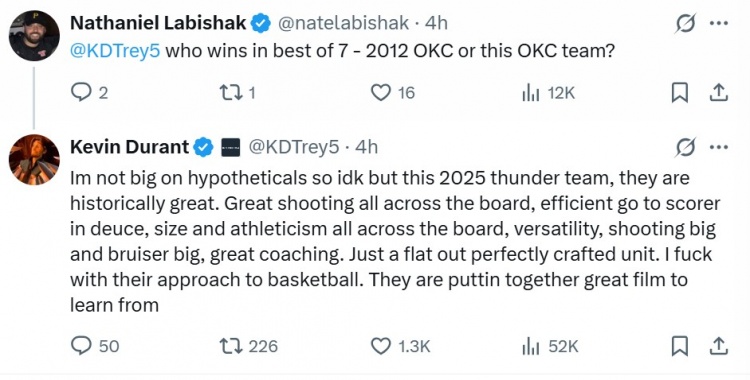The width and height of the screenshot is (750, 380).
Task: Bookmark Kevin Durant's tweet
Action: 679,346
